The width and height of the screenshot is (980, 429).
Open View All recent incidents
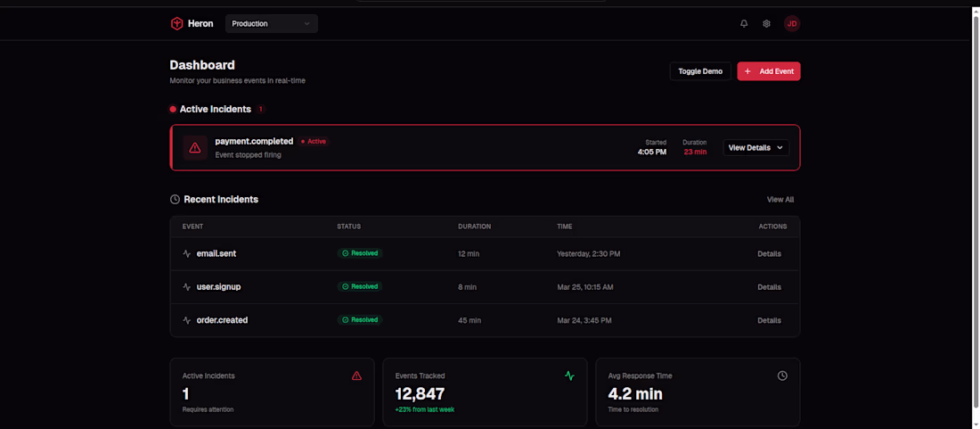click(x=780, y=200)
